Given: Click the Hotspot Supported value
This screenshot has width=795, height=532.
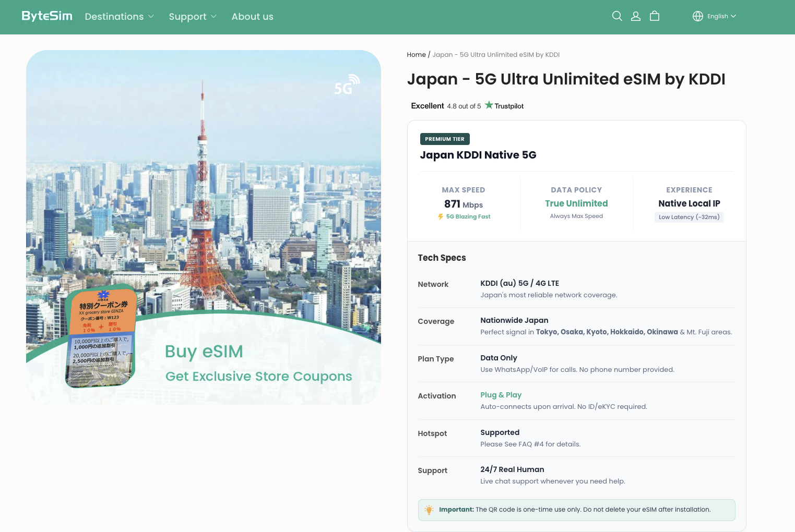Looking at the screenshot, I should tap(500, 432).
